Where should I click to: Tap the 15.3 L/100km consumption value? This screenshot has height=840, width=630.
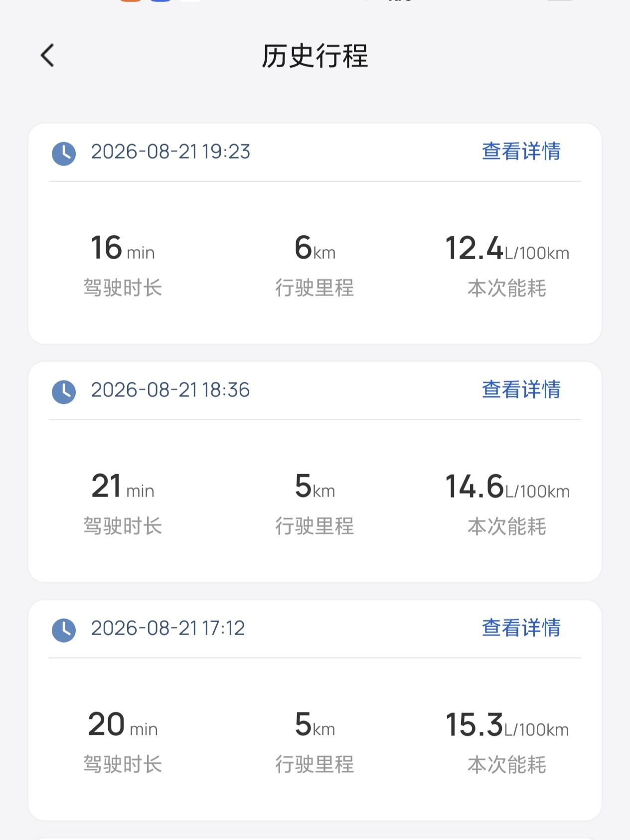[x=507, y=725]
